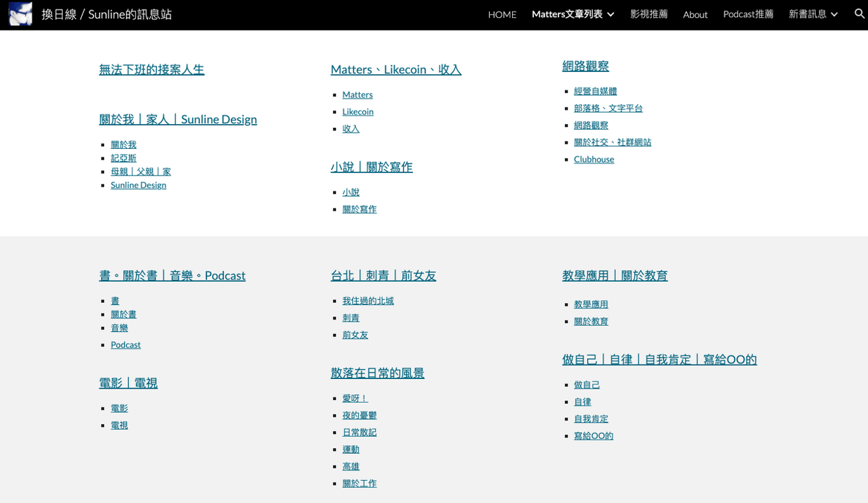
Task: Open the Matters文章列表 menu item
Action: pos(567,14)
